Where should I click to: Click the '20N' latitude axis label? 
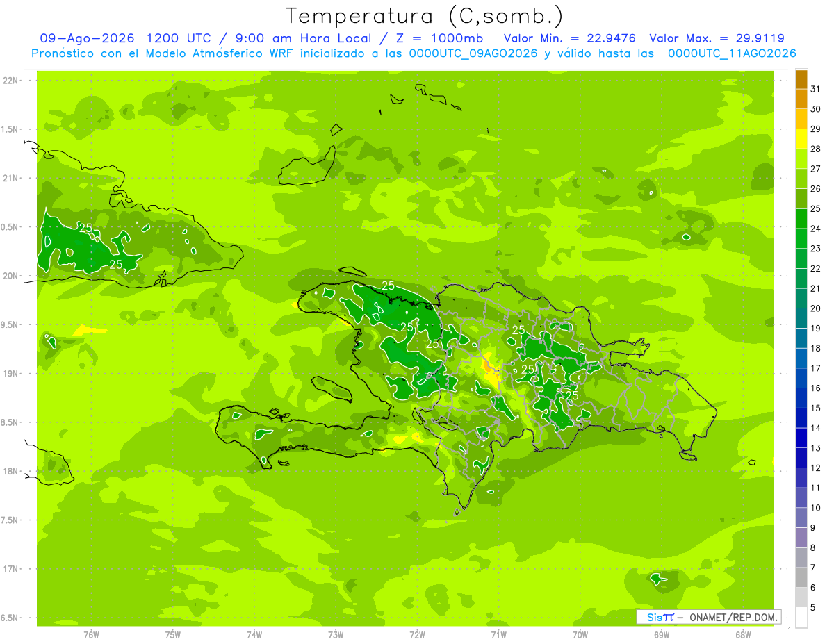pyautogui.click(x=11, y=276)
